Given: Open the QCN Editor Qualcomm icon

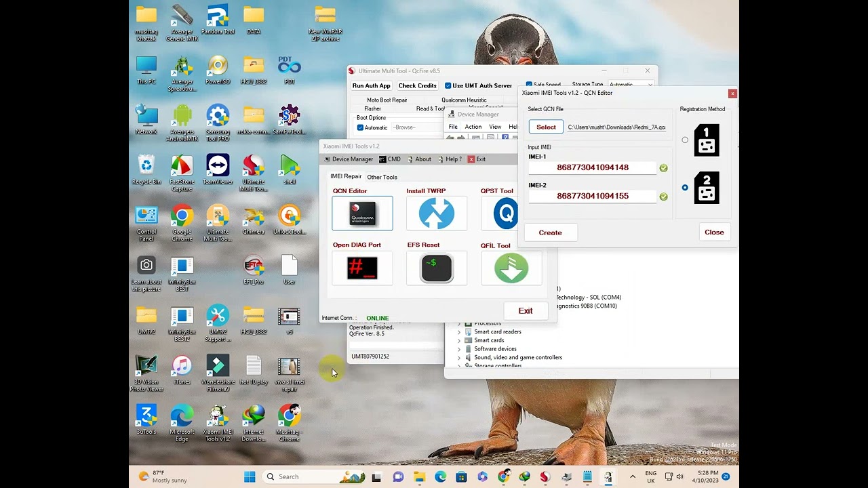Looking at the screenshot, I should point(362,213).
